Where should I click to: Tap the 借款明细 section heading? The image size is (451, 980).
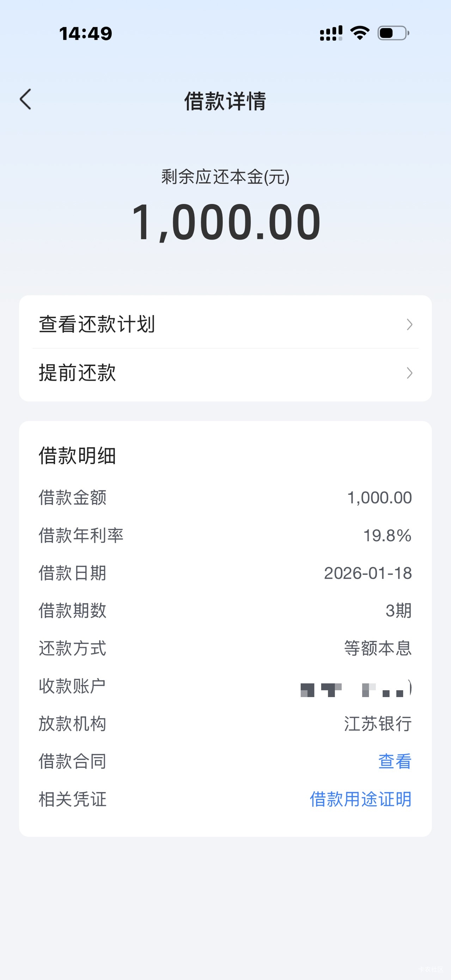pos(77,456)
